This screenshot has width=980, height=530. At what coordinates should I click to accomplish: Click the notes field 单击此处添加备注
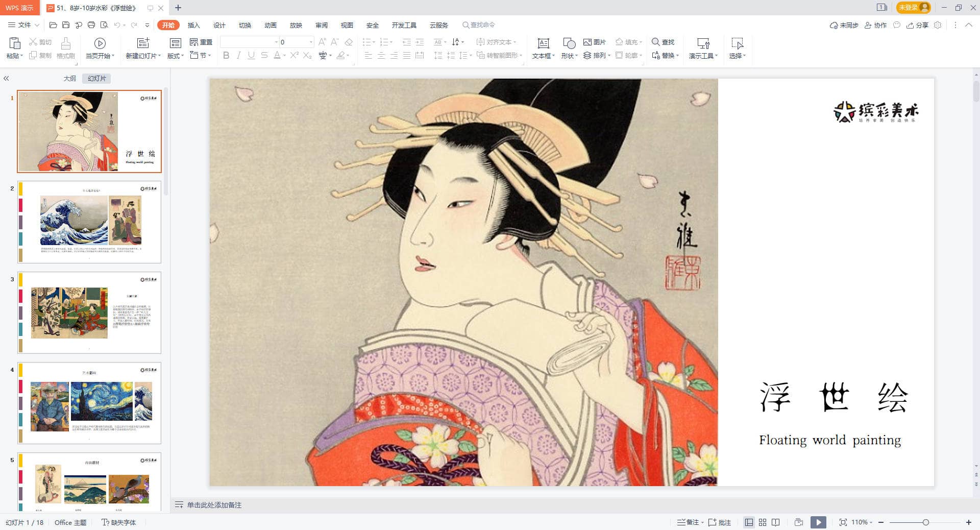tap(214, 505)
